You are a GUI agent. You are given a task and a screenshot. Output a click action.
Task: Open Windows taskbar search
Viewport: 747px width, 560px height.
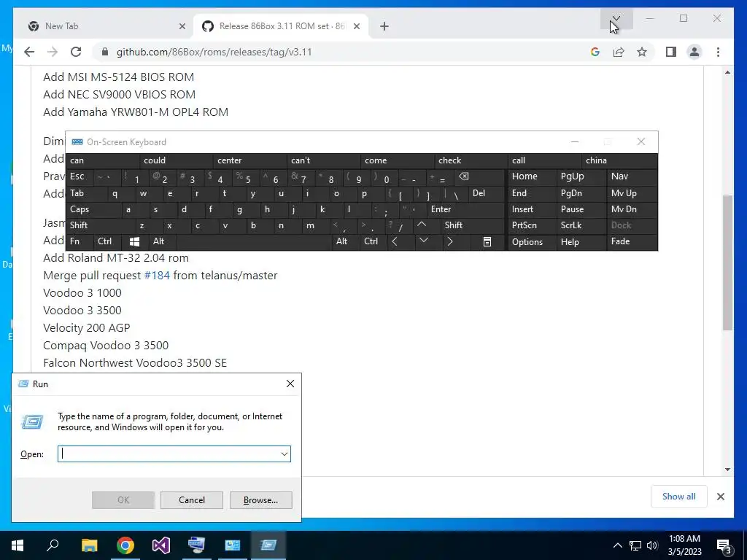click(53, 545)
